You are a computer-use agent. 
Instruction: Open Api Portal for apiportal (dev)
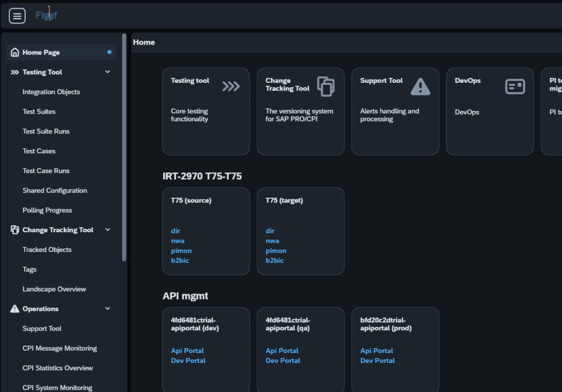click(187, 351)
